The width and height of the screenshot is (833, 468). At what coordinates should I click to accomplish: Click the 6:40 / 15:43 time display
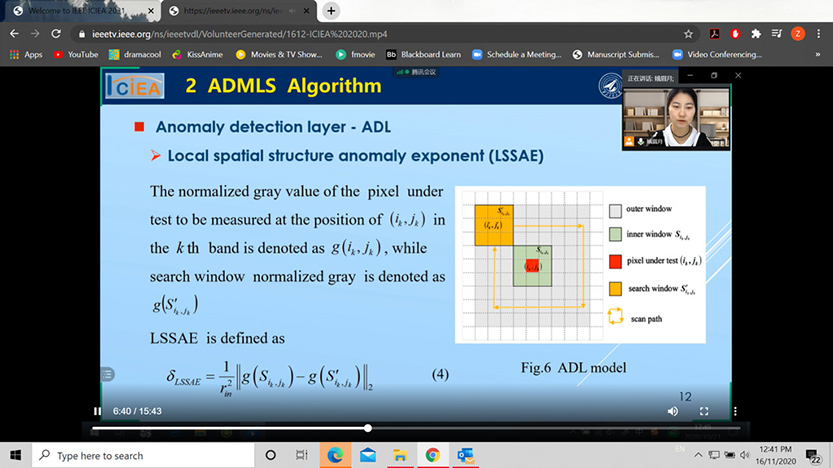tap(137, 411)
